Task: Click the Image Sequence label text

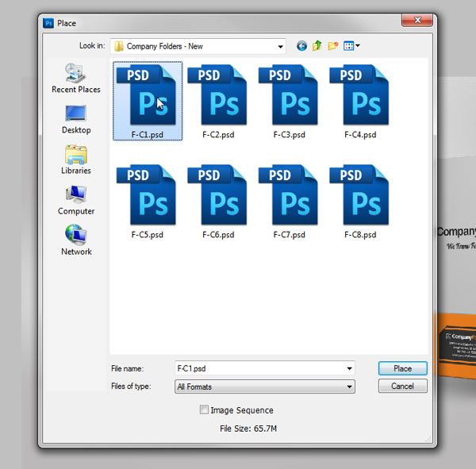Action: click(x=242, y=410)
